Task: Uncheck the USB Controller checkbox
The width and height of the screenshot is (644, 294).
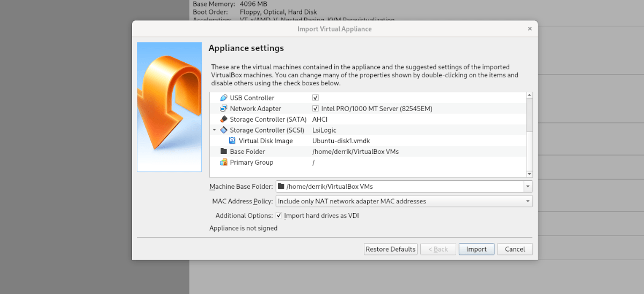Action: 316,98
